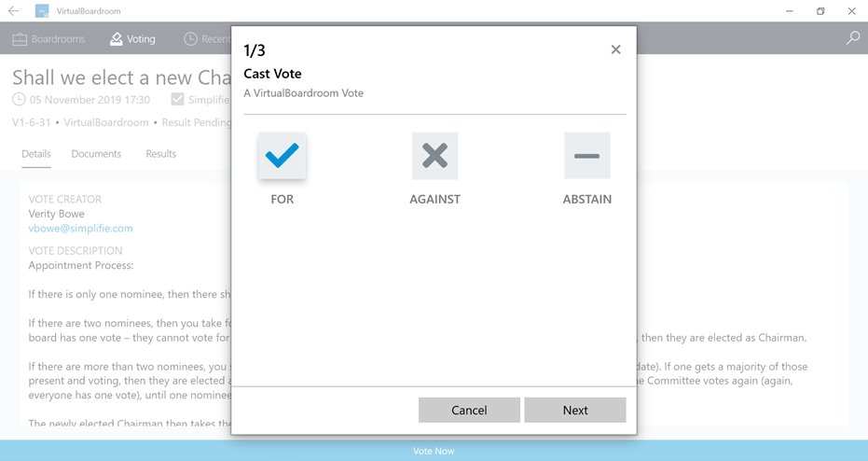
Task: Open the Recent clock icon
Action: click(x=190, y=39)
